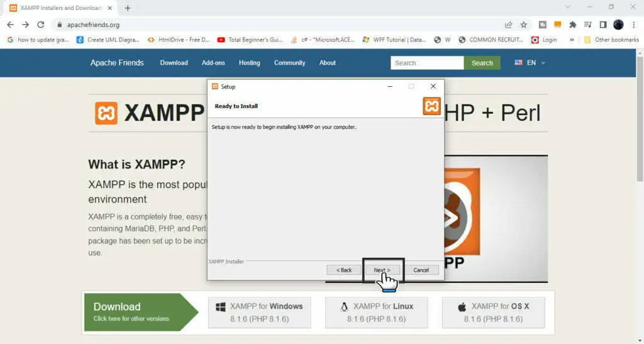The width and height of the screenshot is (644, 344).
Task: Open the Download menu on the site nav
Action: point(174,63)
